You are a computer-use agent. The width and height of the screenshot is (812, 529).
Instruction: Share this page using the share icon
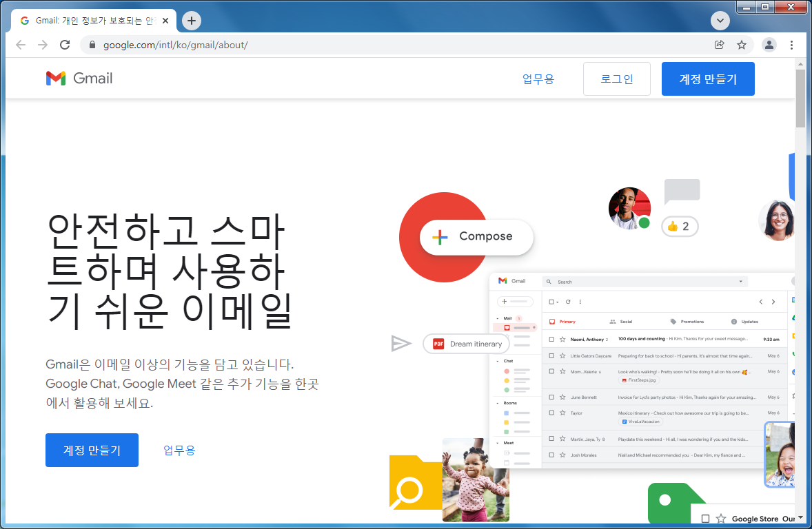pyautogui.click(x=720, y=45)
